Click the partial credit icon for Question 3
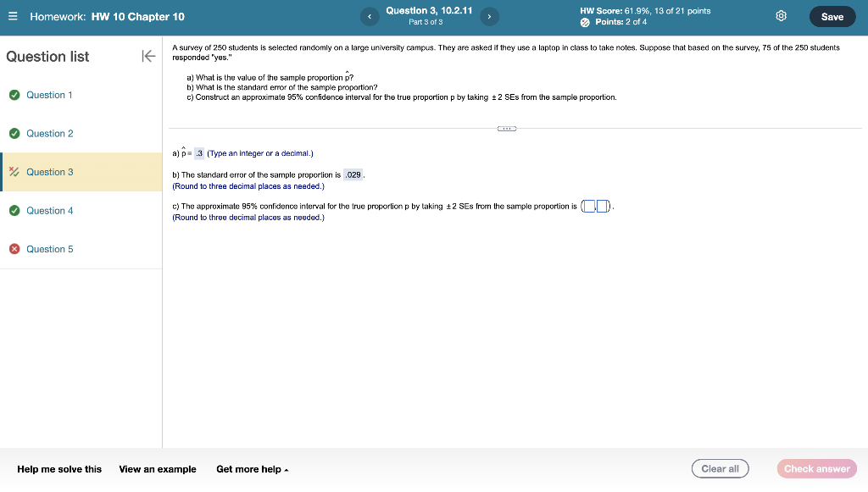The height and width of the screenshot is (492, 868). tap(14, 172)
